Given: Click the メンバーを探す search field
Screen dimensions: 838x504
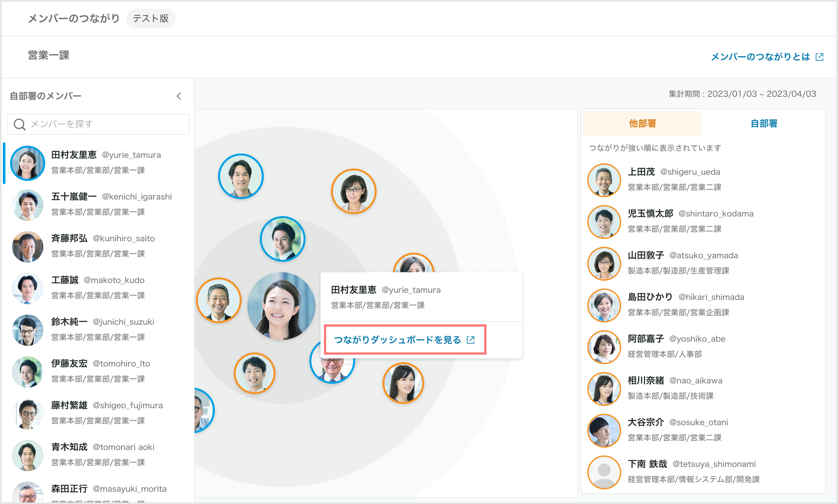Looking at the screenshot, I should pos(98,124).
